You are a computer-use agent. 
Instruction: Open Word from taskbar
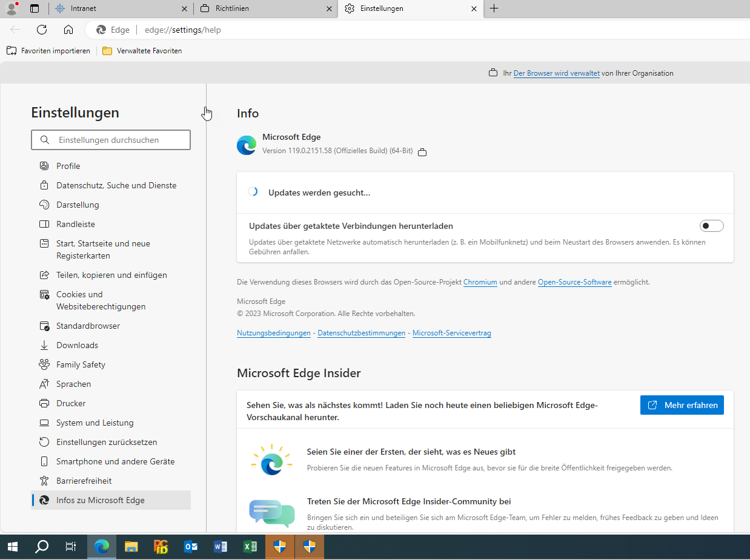pyautogui.click(x=221, y=547)
